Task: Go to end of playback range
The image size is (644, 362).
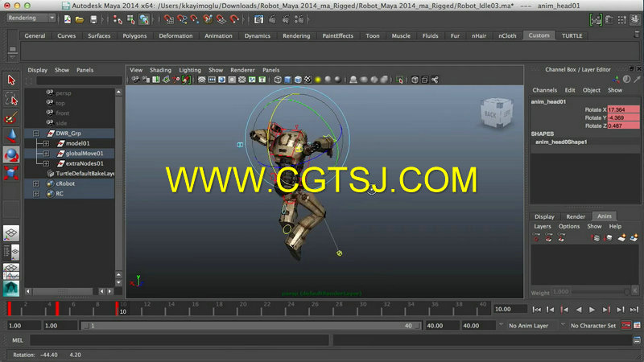Action: [634, 310]
